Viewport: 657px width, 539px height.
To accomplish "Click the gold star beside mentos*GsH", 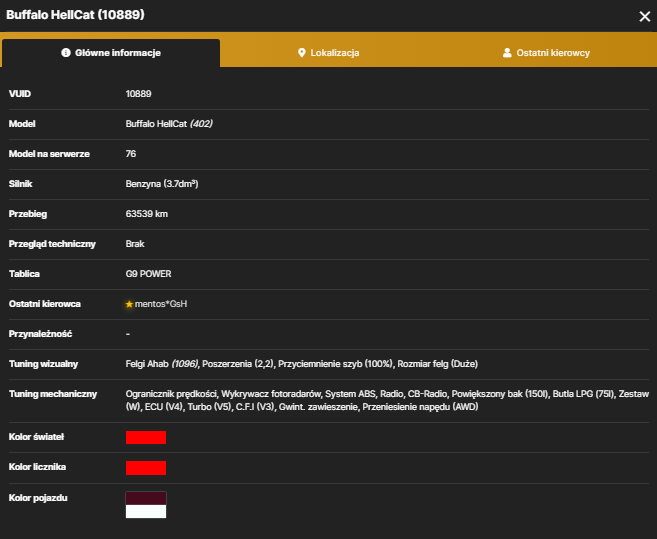I will 129,304.
